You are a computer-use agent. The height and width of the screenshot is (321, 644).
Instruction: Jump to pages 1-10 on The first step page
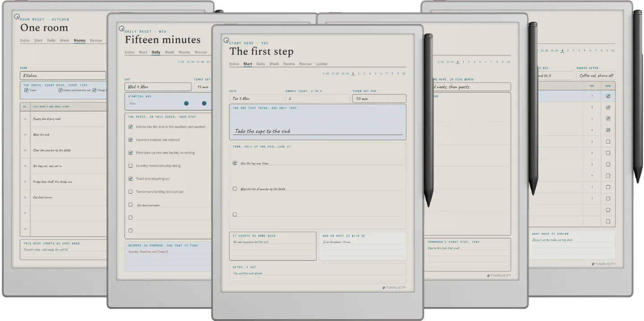(x=326, y=73)
